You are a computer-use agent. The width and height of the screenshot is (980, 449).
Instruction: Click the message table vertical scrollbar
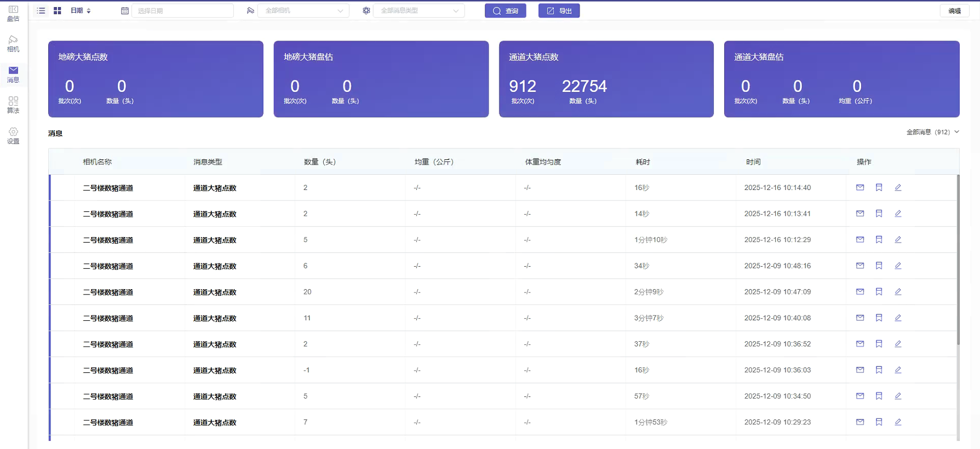(x=958, y=260)
